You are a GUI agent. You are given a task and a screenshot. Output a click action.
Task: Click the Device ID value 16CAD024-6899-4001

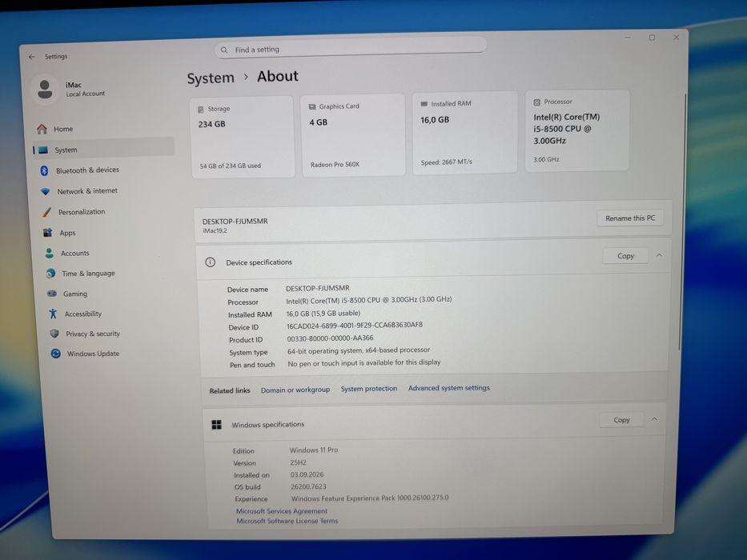[355, 326]
